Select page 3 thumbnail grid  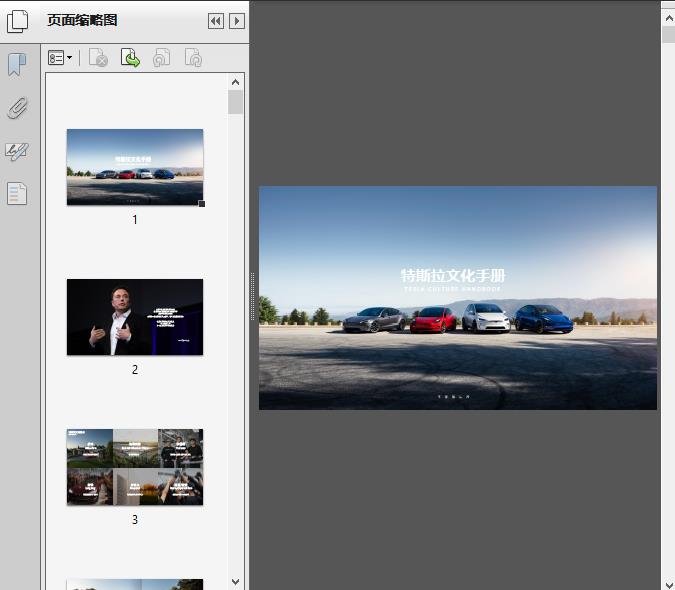135,467
